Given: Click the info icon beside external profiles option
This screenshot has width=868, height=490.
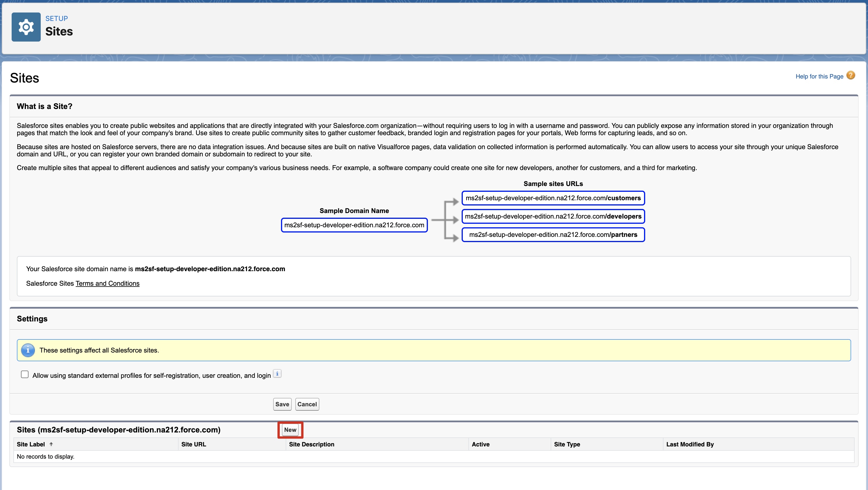Looking at the screenshot, I should (277, 374).
